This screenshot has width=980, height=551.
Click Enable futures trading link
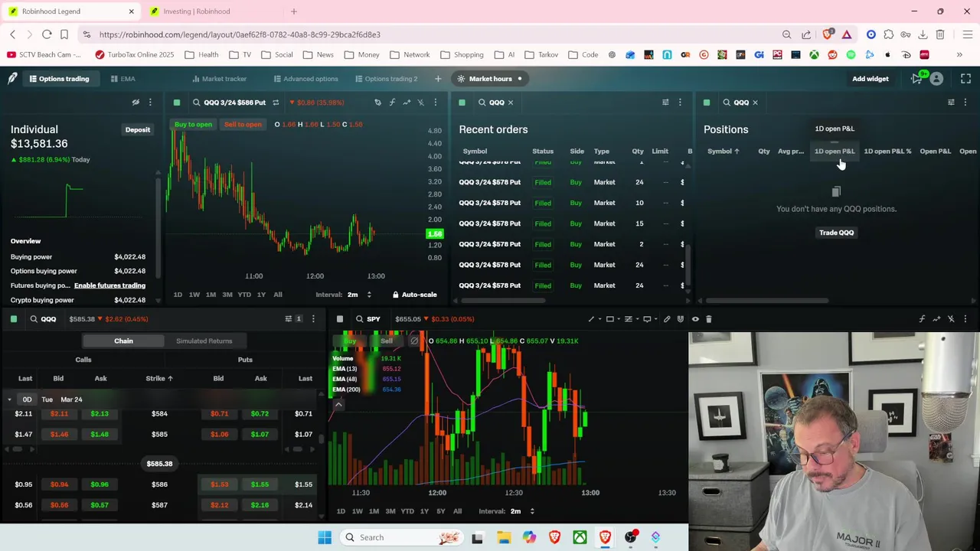pos(109,285)
